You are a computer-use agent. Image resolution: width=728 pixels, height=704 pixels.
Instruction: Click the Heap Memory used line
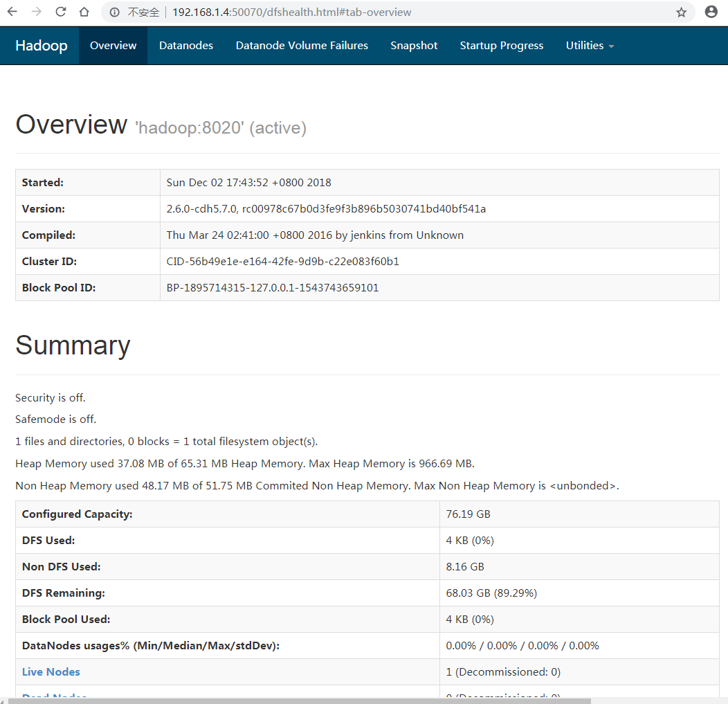pos(245,464)
